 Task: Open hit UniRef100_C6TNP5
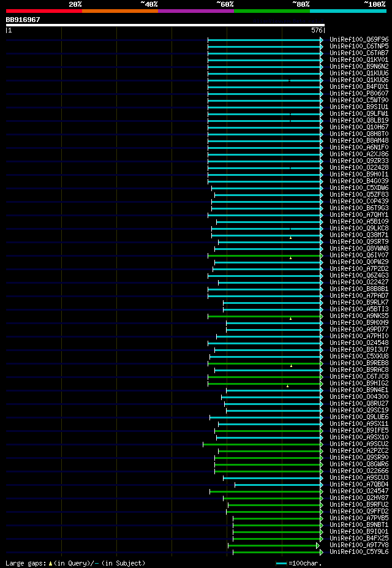[359, 47]
